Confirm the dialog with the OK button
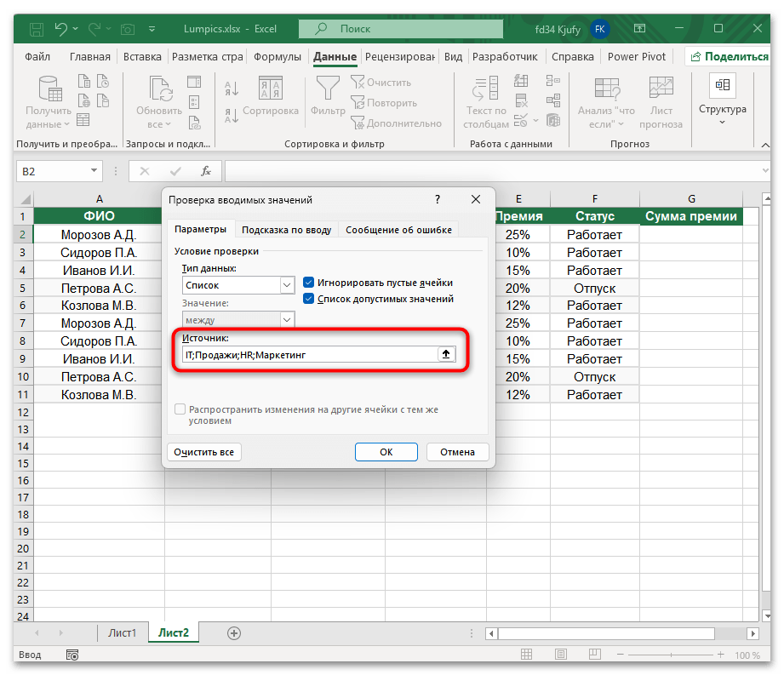Image resolution: width=784 pixels, height=675 pixels. [x=386, y=452]
